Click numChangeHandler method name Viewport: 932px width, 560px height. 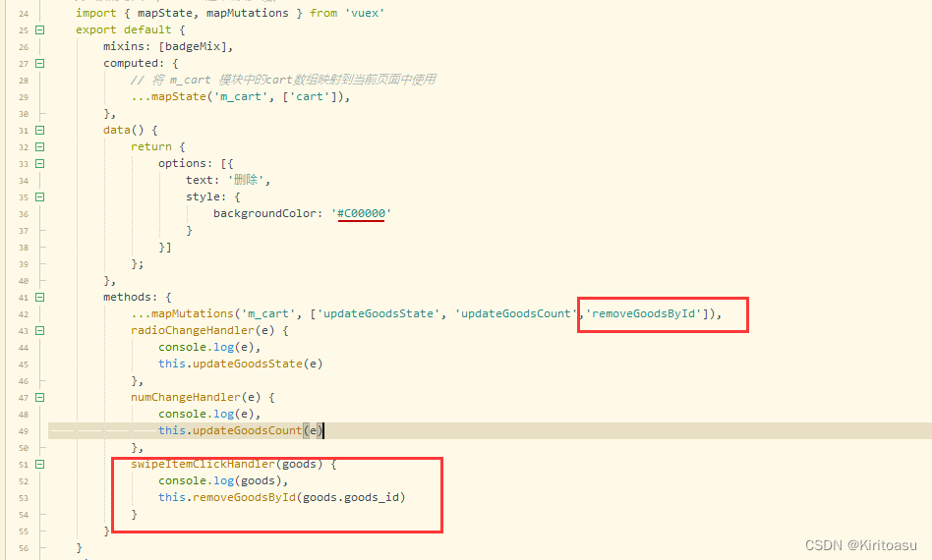click(186, 397)
